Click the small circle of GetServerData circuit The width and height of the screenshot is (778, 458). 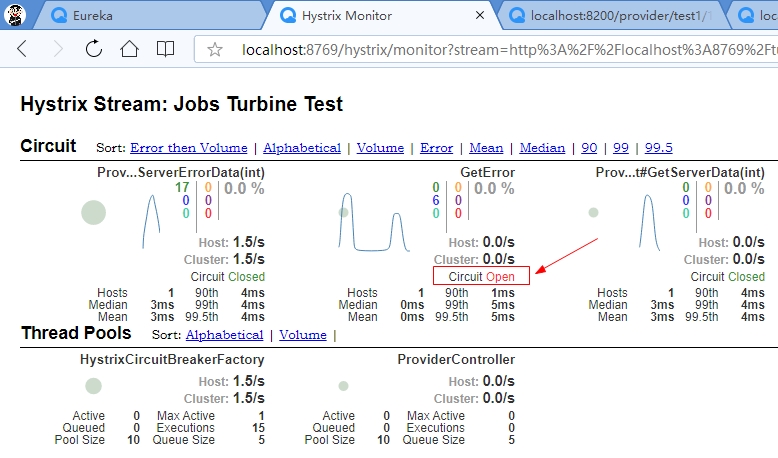click(x=593, y=212)
